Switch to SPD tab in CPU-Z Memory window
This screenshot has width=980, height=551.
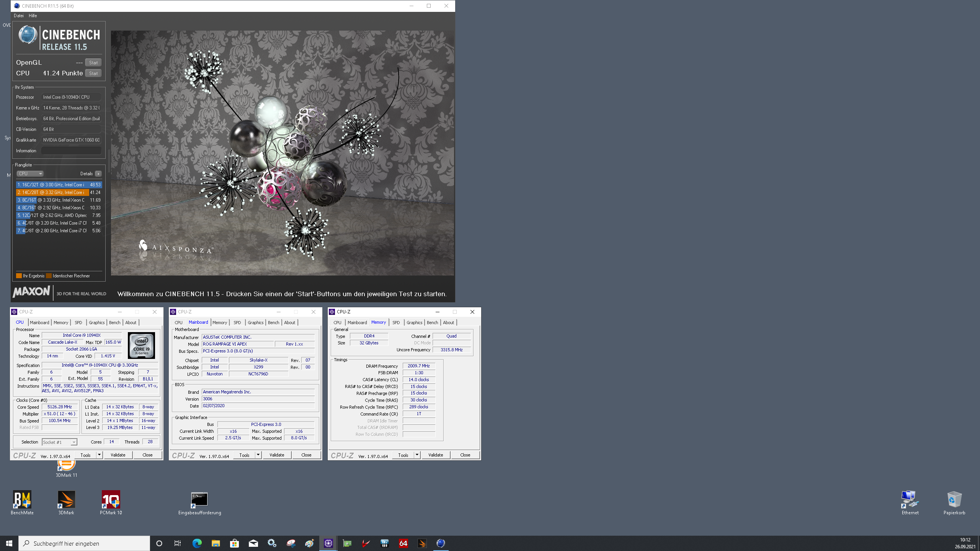pos(396,323)
